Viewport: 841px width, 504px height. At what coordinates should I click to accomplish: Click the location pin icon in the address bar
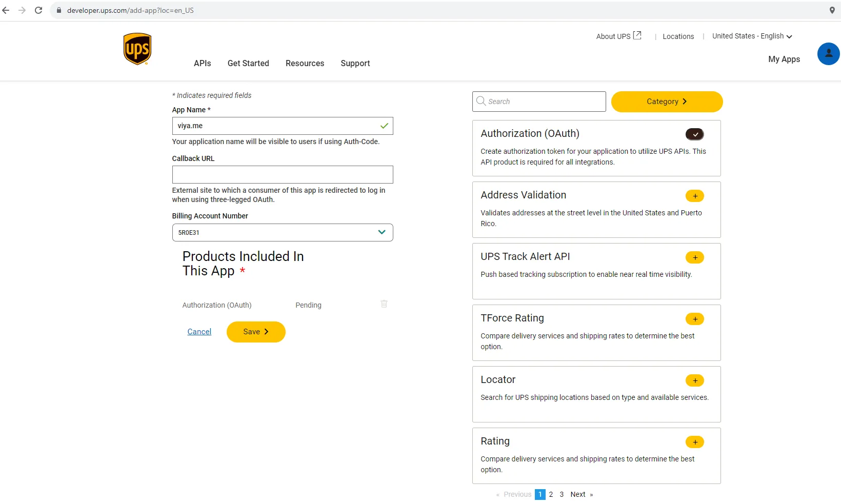click(832, 10)
